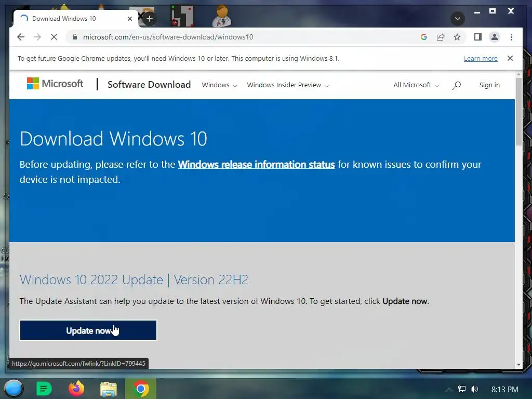Click the Chrome taskbar icon

tap(140, 389)
